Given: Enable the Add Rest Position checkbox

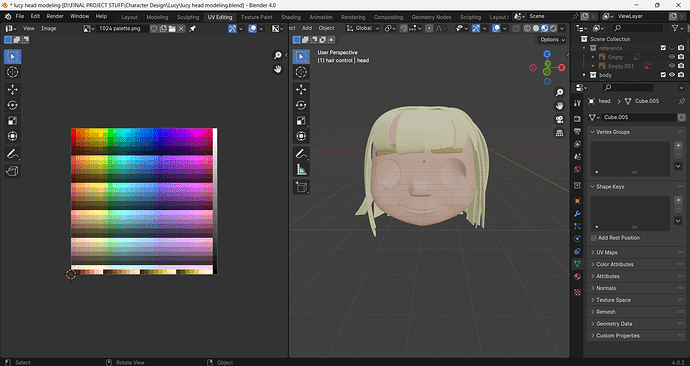Looking at the screenshot, I should tap(594, 238).
